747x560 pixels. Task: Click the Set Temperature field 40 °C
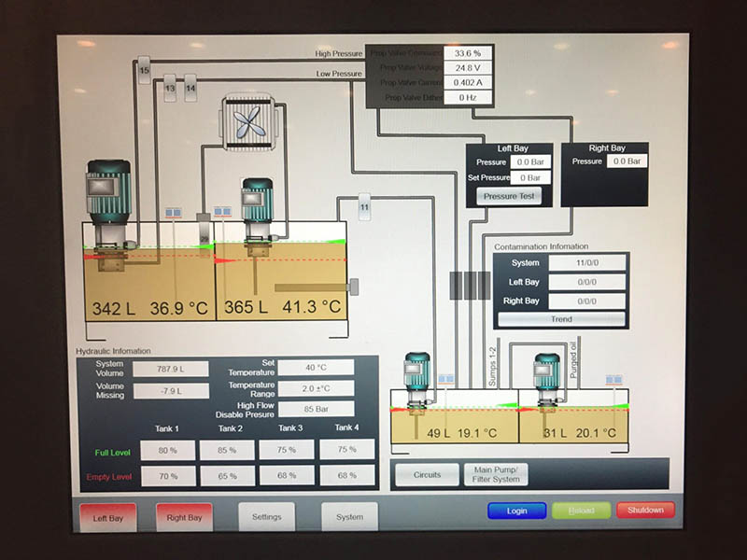(317, 367)
